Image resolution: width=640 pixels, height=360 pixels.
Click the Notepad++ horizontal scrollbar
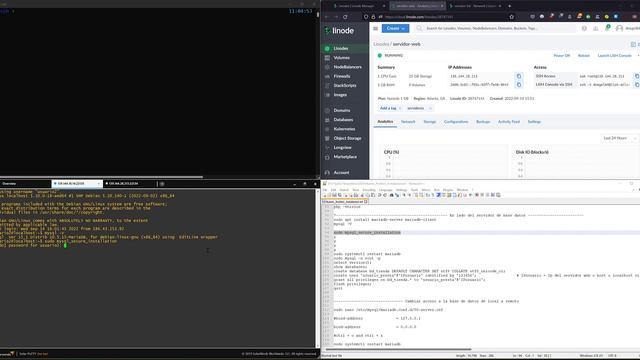398,349
